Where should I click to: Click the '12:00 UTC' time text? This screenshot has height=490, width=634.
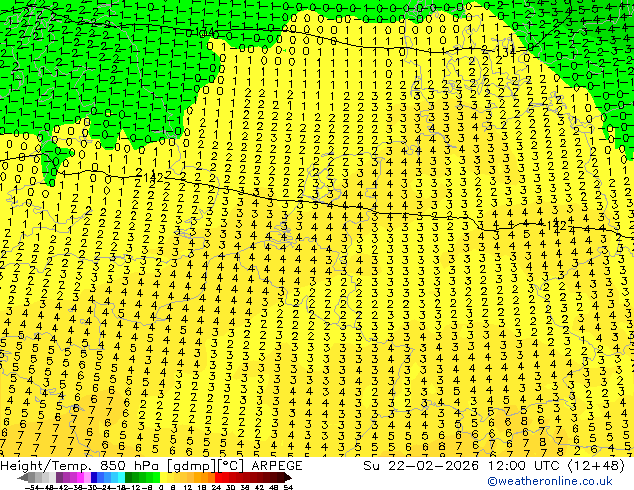point(526,466)
